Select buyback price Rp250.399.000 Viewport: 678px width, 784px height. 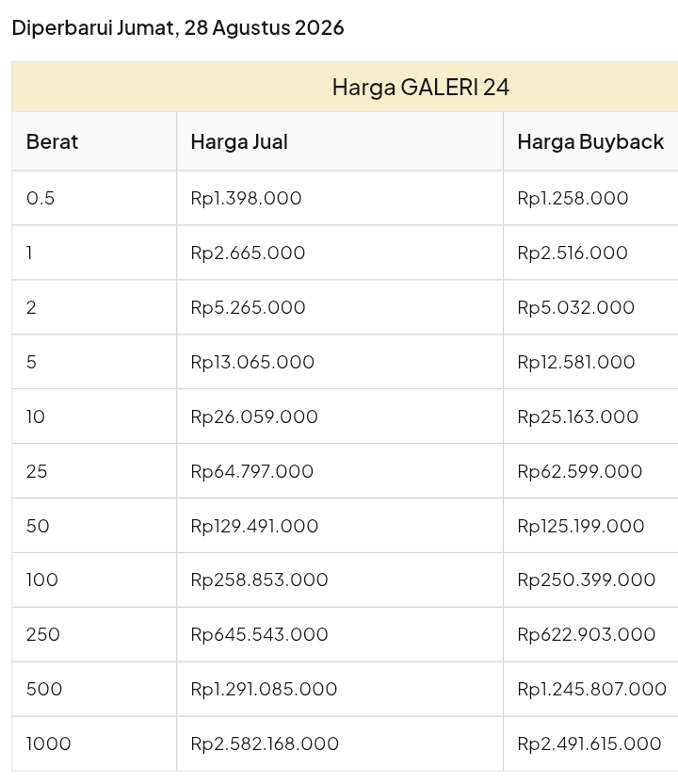pos(586,580)
